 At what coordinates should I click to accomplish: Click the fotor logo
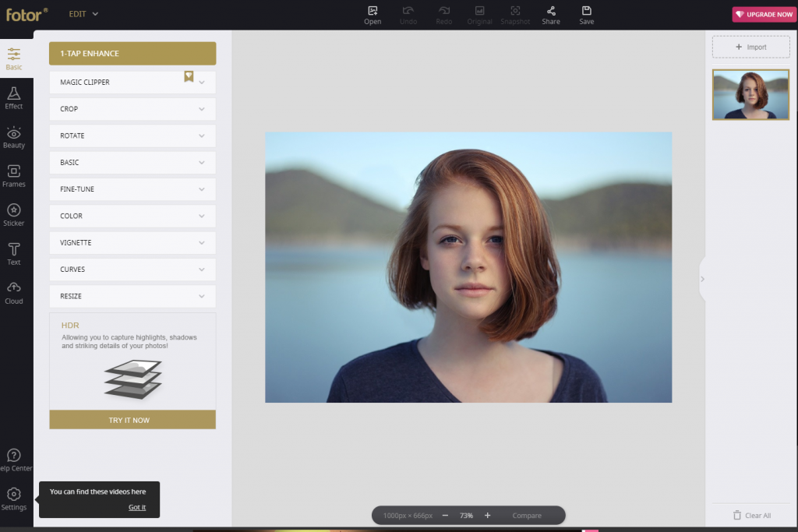tap(26, 14)
